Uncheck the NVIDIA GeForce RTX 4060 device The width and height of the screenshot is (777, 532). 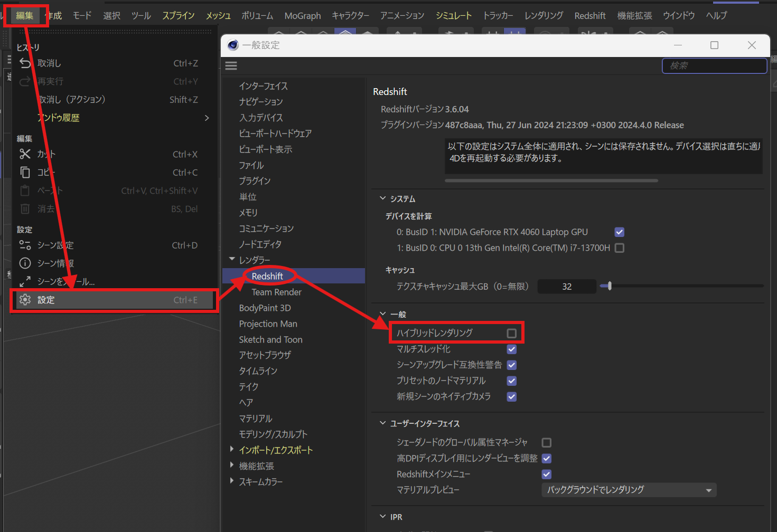[620, 232]
